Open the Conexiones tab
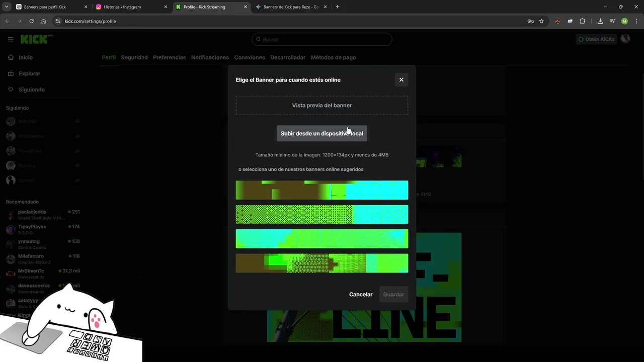The height and width of the screenshot is (362, 644). coord(250,57)
